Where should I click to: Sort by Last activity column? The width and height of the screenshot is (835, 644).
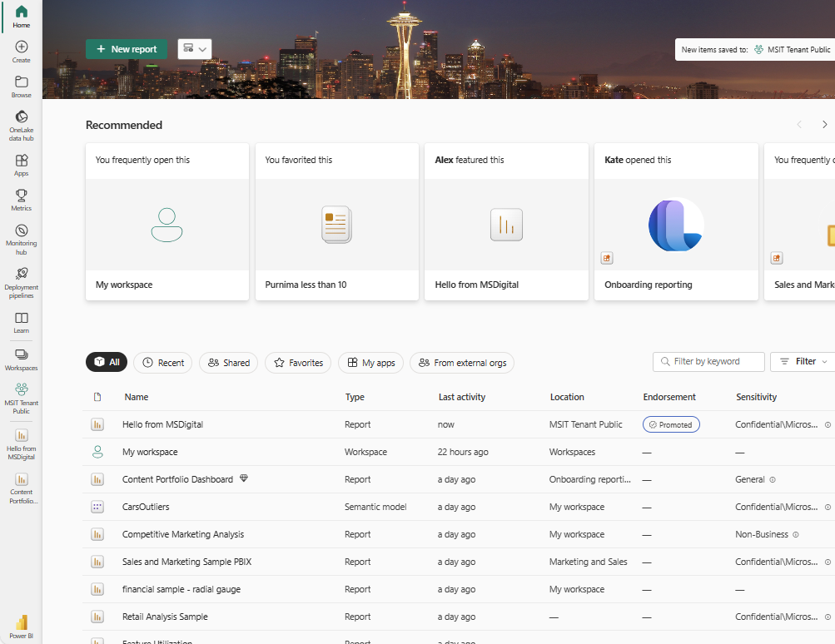(x=462, y=397)
